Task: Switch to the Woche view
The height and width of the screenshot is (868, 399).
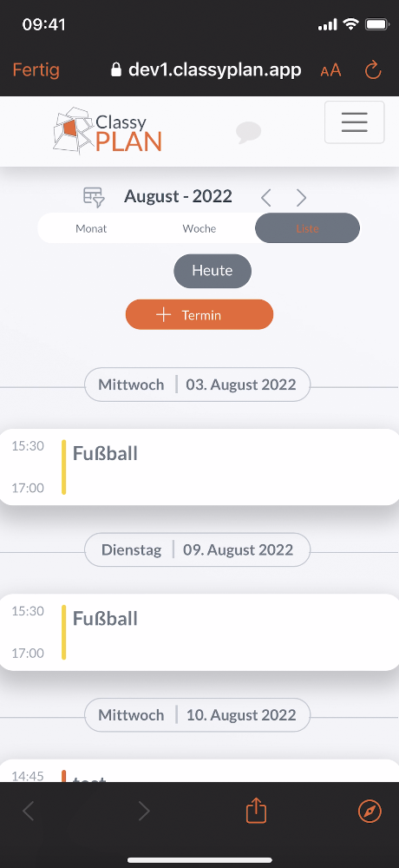Action: pos(199,228)
